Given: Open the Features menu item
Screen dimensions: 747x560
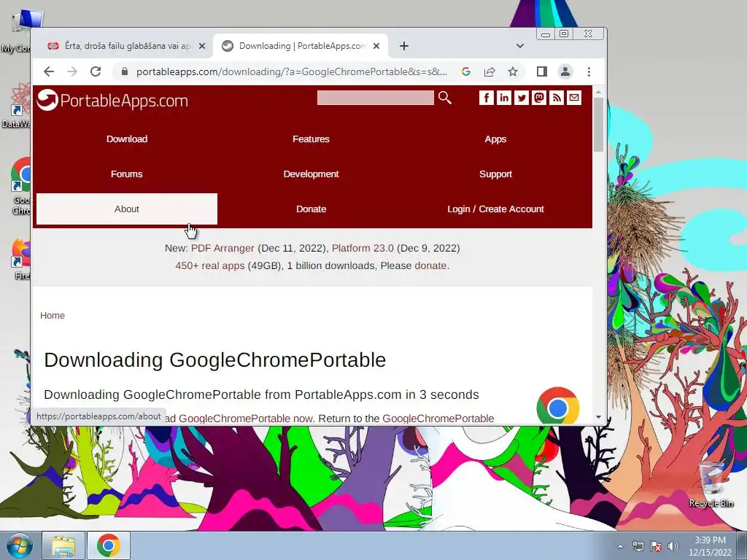Looking at the screenshot, I should [x=311, y=139].
